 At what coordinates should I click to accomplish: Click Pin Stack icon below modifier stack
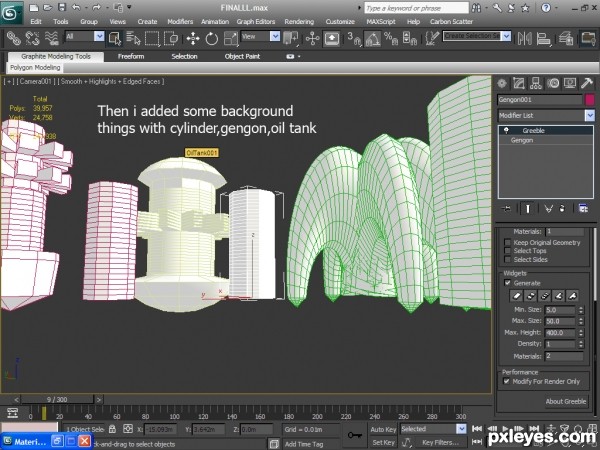click(506, 209)
